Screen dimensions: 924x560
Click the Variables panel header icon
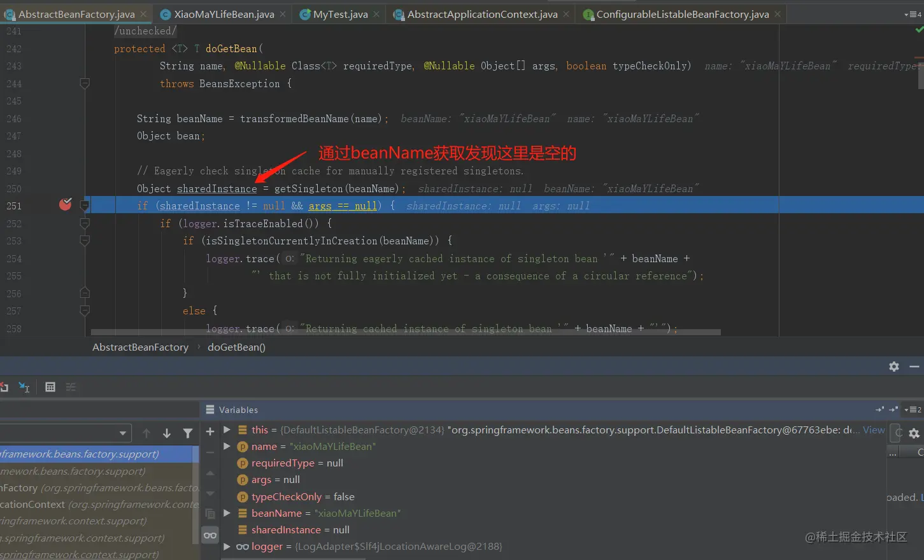click(x=210, y=410)
